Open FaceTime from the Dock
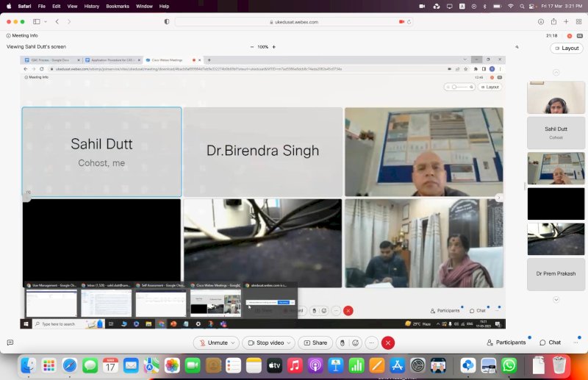588x380 pixels. pyautogui.click(x=193, y=365)
